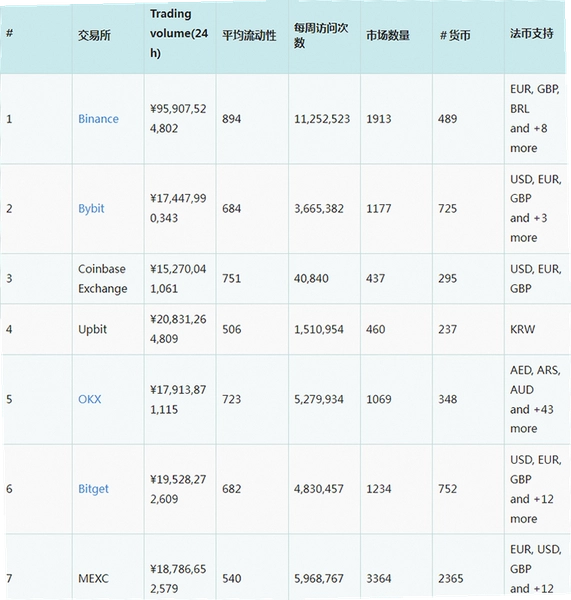
Task: Select Binance volume ¥95,907,524,802
Action: (178, 119)
